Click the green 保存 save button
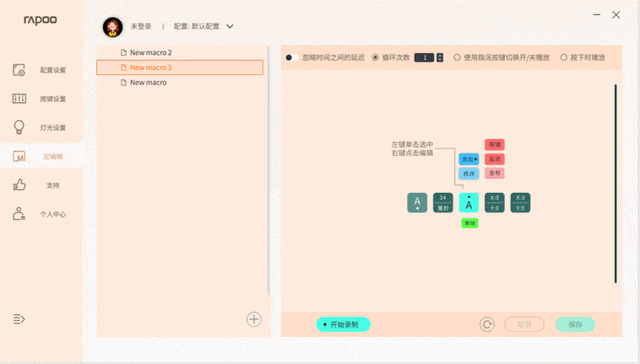 (575, 324)
